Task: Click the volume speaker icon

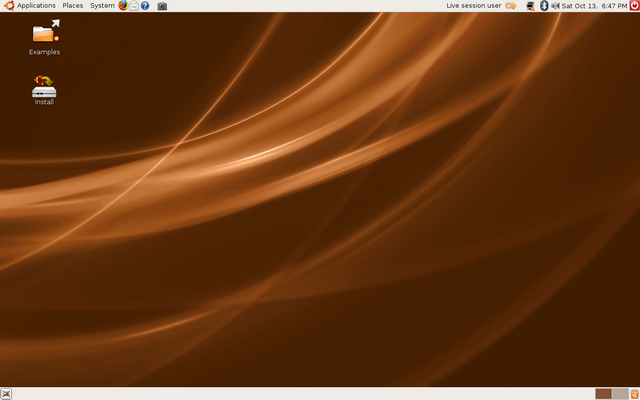Action: (x=555, y=6)
